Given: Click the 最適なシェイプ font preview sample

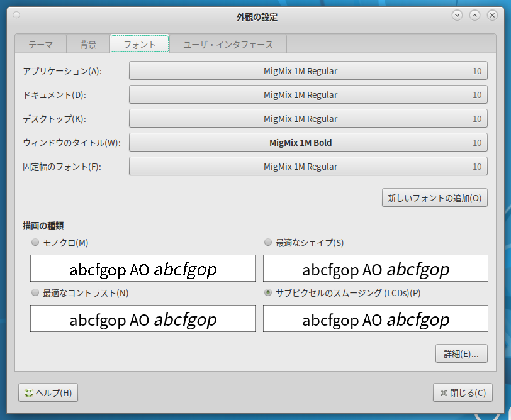Looking at the screenshot, I should [x=376, y=268].
